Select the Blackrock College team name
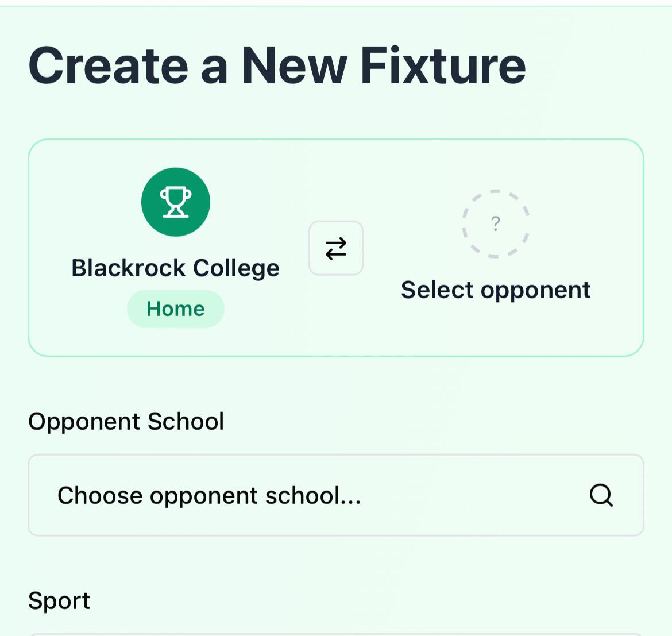This screenshot has width=672, height=636. [x=175, y=268]
